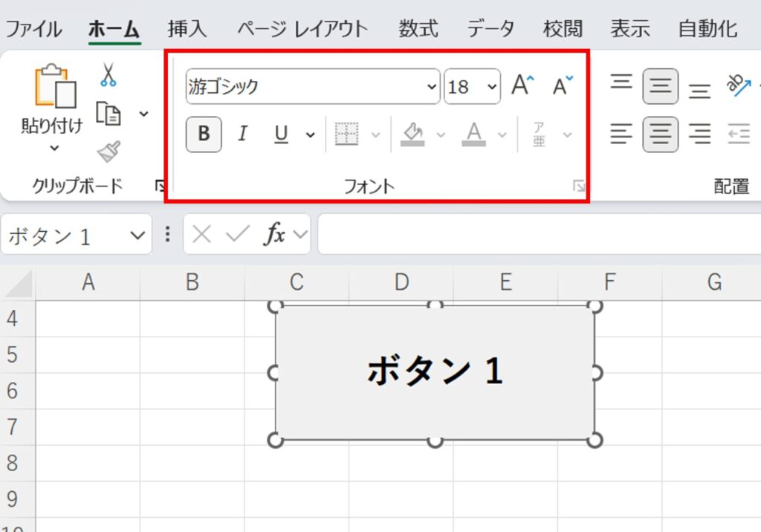Click the text orientation ab icon
The height and width of the screenshot is (532, 761).
(x=739, y=85)
